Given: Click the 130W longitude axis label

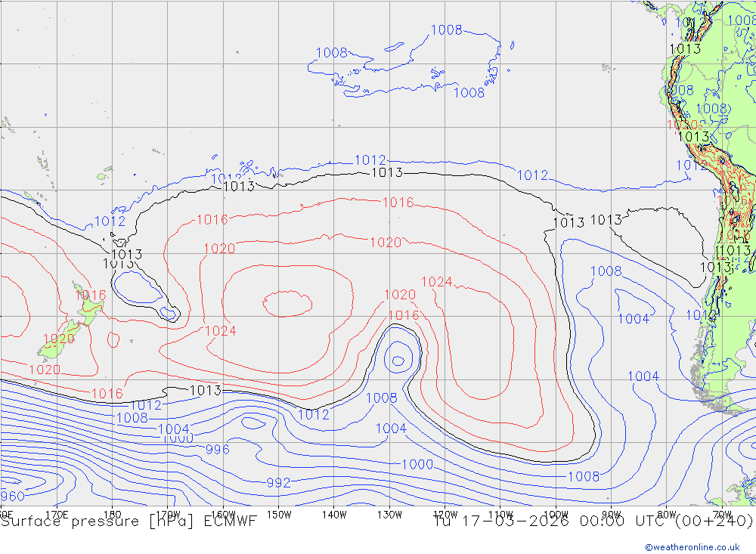Looking at the screenshot, I should pos(389,515).
